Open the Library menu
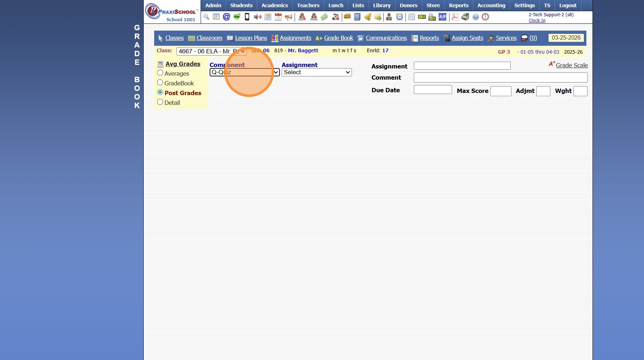Image resolution: width=644 pixels, height=360 pixels. (x=382, y=5)
